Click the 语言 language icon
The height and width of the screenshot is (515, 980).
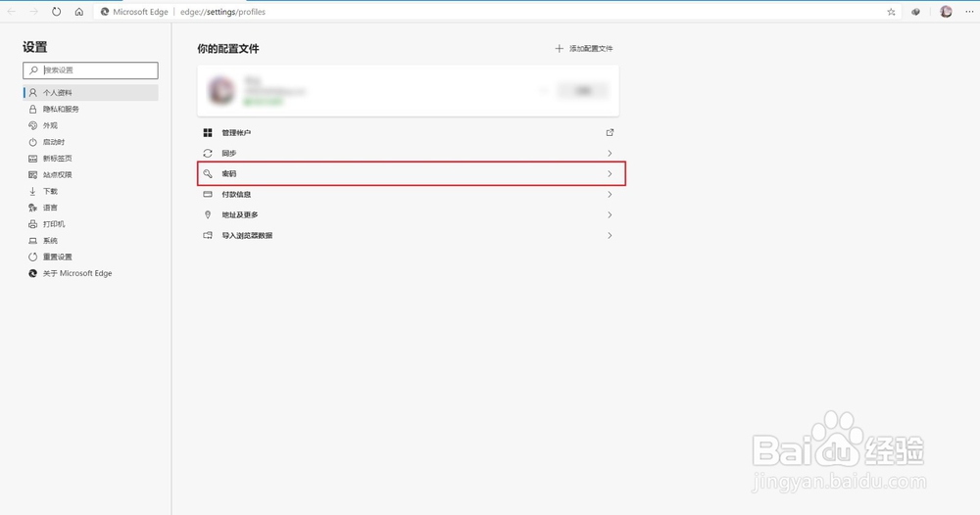(32, 208)
